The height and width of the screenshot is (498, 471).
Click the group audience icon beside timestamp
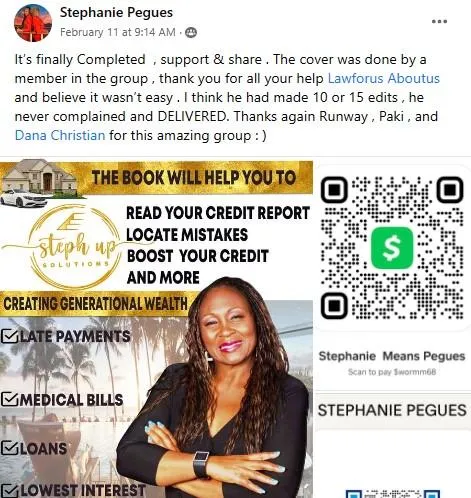coord(191,32)
